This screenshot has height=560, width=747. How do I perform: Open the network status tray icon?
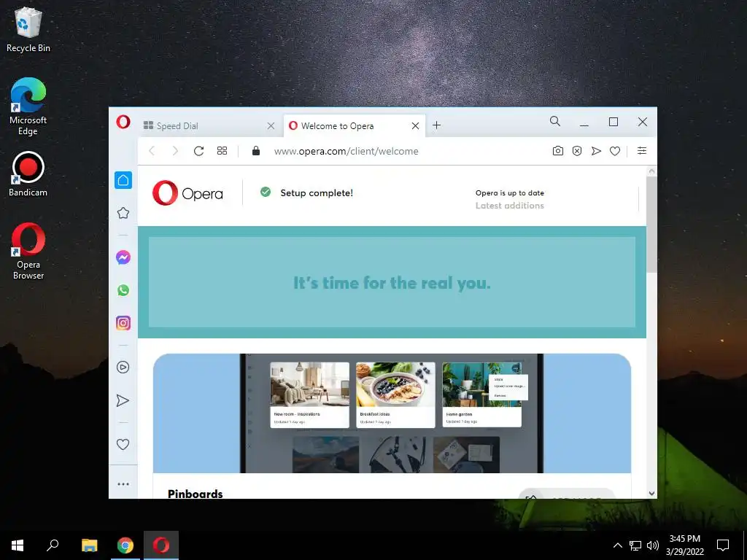pos(635,545)
